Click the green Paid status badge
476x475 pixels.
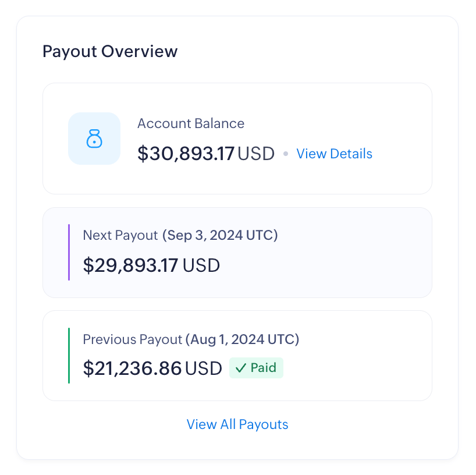coord(257,368)
